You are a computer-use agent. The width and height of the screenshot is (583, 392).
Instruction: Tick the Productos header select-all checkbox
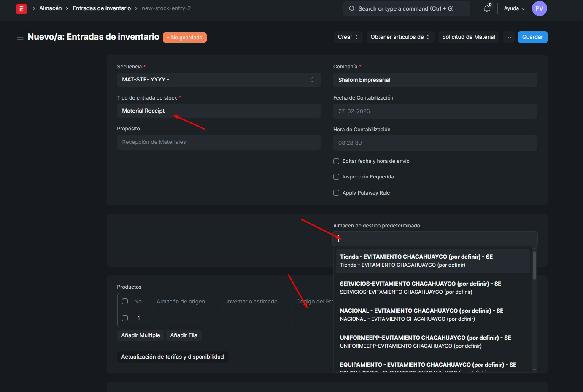tap(125, 301)
